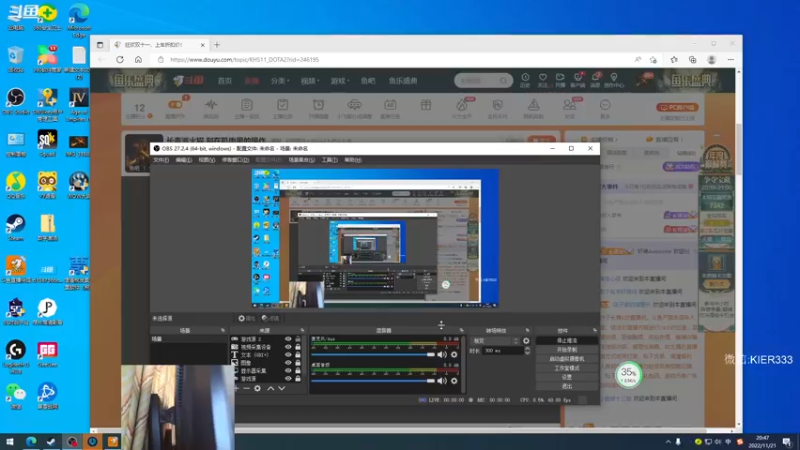Open OBS 工具(T) menu

[x=330, y=160]
